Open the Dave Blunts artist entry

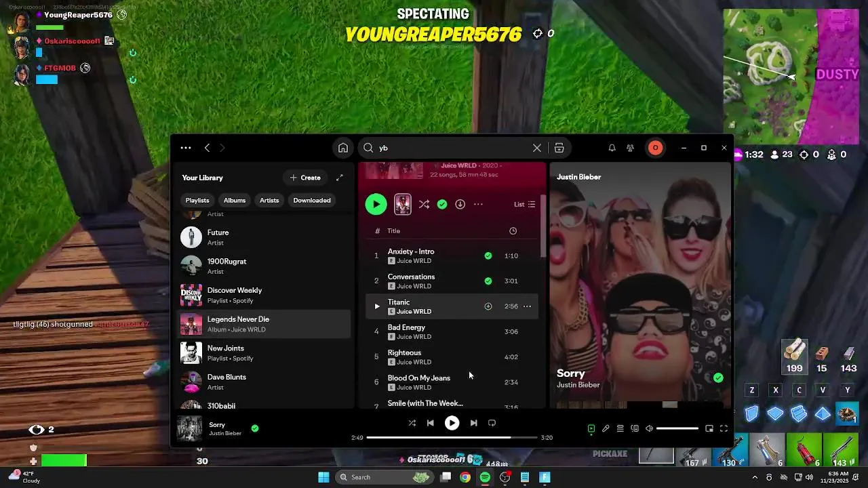pos(264,382)
